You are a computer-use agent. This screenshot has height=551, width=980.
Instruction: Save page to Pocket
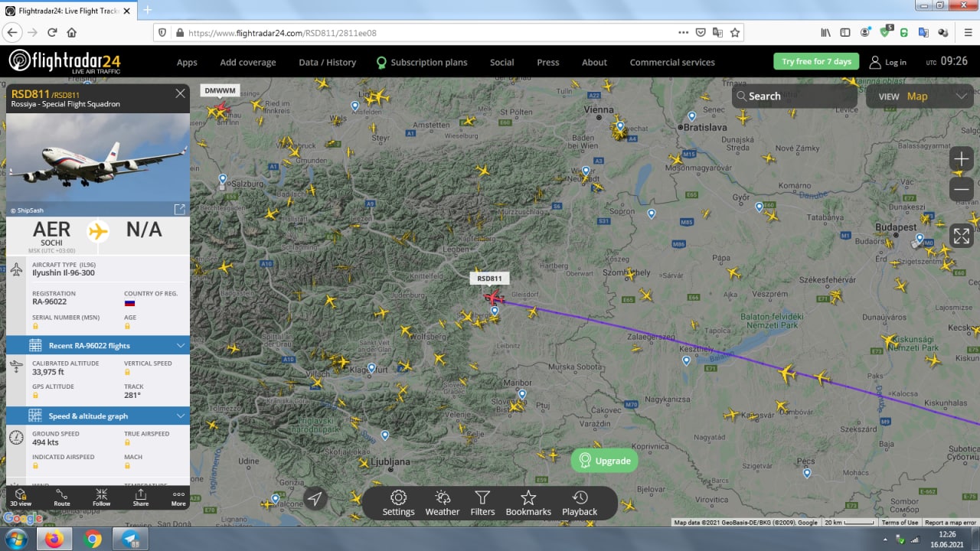(x=701, y=33)
